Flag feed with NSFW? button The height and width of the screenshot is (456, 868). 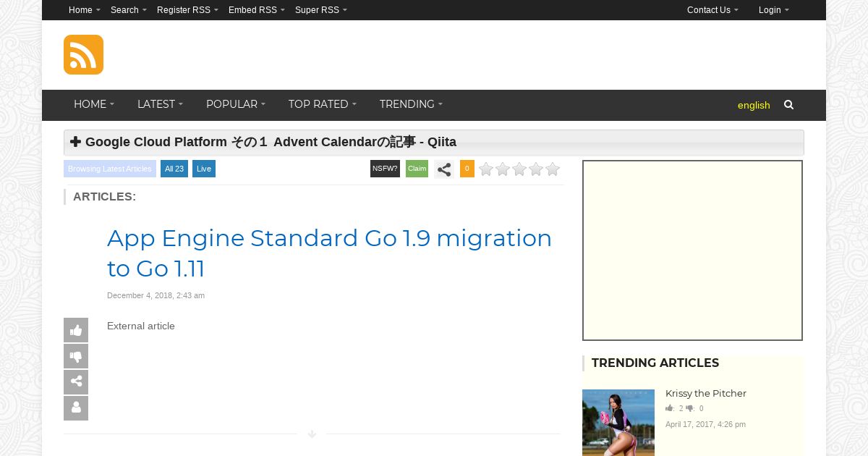(x=385, y=169)
